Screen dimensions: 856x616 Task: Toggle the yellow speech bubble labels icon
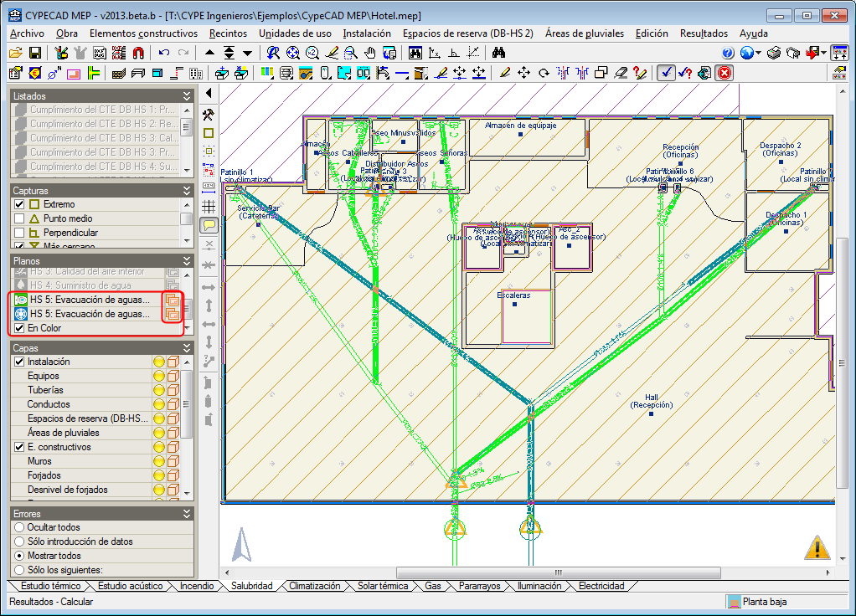209,224
